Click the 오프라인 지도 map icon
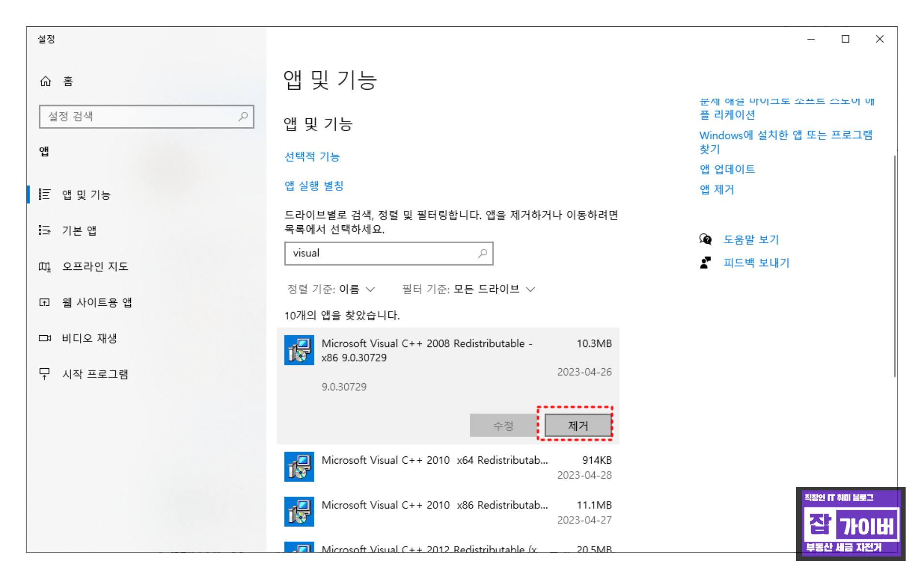Image resolution: width=924 pixels, height=579 pixels. [45, 266]
